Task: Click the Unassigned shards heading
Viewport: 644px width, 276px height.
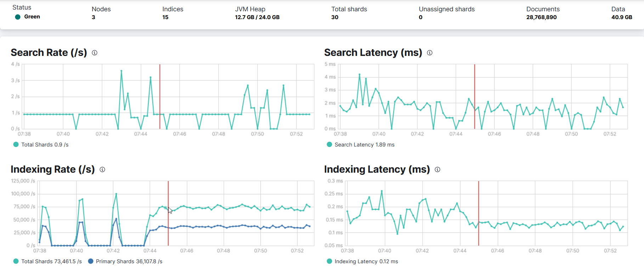Action: click(447, 9)
